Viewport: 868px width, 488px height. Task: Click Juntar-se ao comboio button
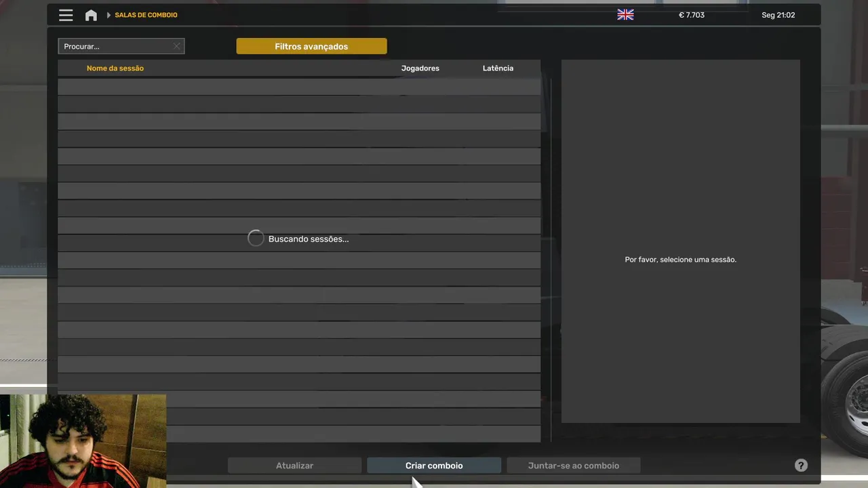[x=574, y=466]
